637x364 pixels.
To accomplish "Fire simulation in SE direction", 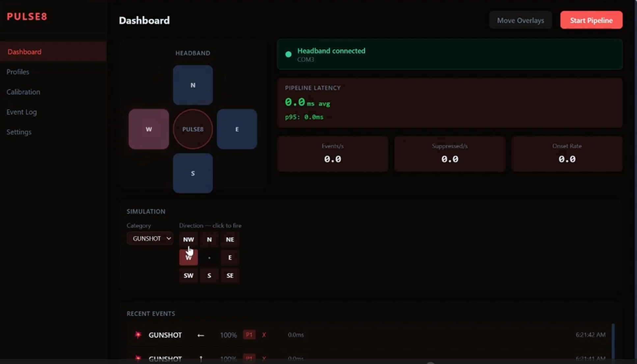I will [230, 275].
